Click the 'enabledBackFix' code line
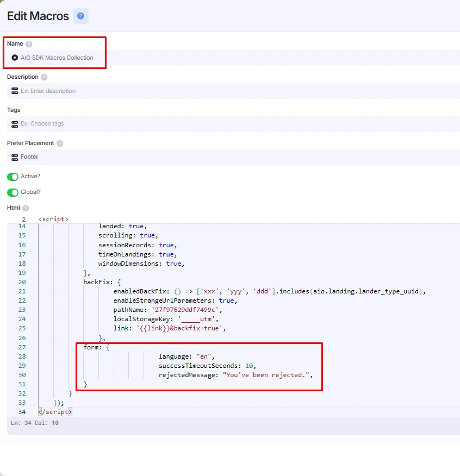Viewport: 460px width, 476px height. pyautogui.click(x=270, y=291)
